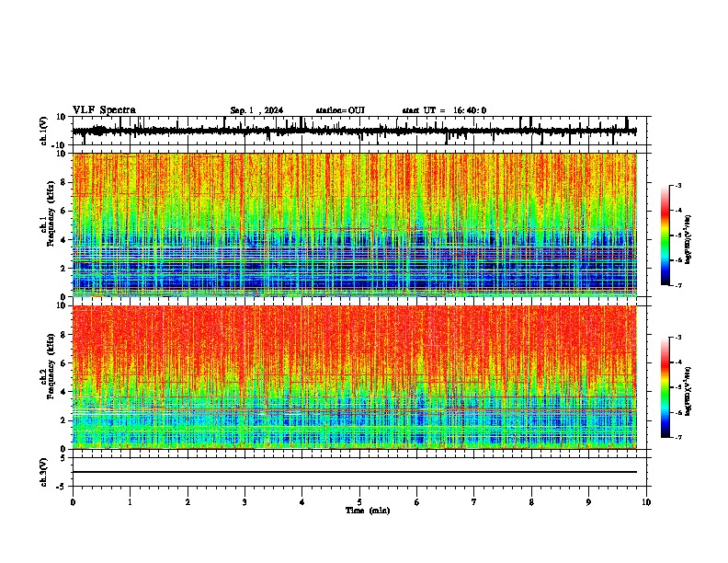Select the "Time (min)" axis label
The width and height of the screenshot is (728, 563).
pos(368,511)
